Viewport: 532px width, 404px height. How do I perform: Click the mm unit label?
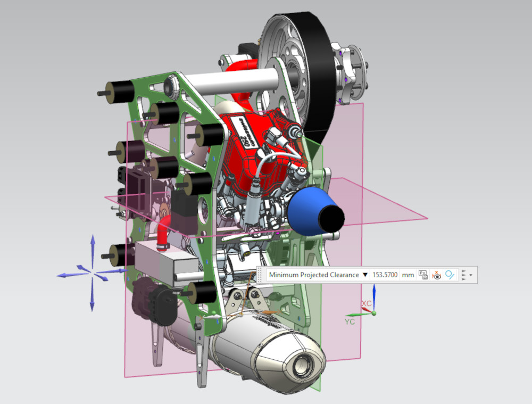click(408, 275)
